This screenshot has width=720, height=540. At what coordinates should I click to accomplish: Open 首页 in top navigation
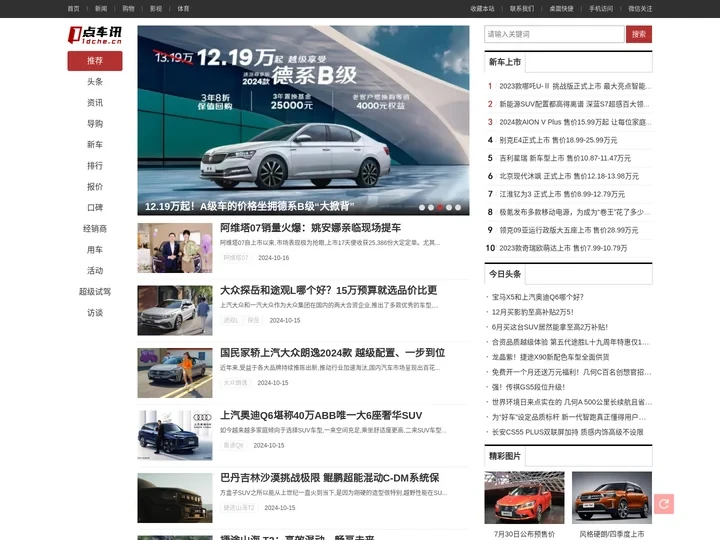coord(73,9)
